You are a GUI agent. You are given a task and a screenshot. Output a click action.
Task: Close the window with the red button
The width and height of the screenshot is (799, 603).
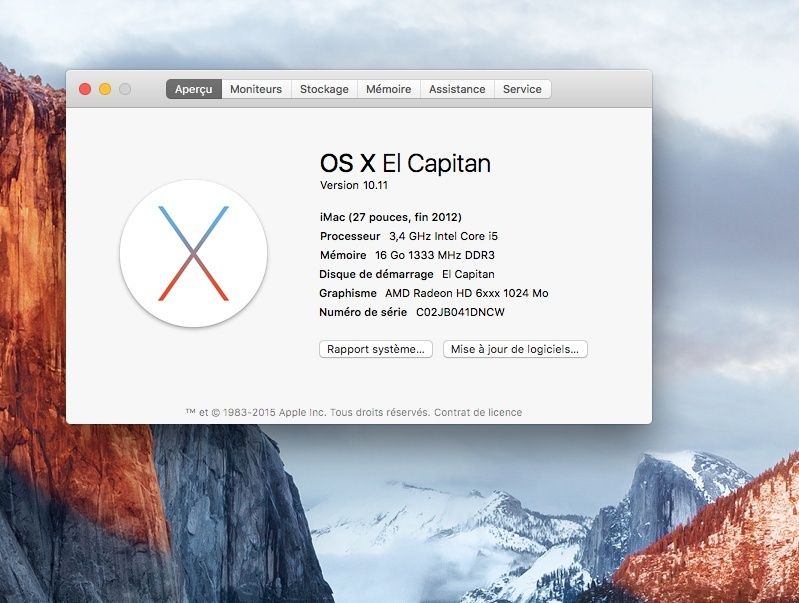pyautogui.click(x=85, y=89)
